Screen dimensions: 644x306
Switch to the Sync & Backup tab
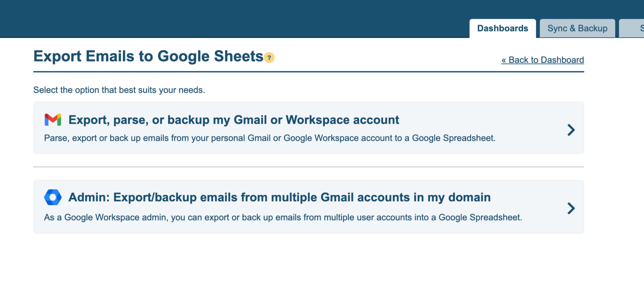(577, 28)
